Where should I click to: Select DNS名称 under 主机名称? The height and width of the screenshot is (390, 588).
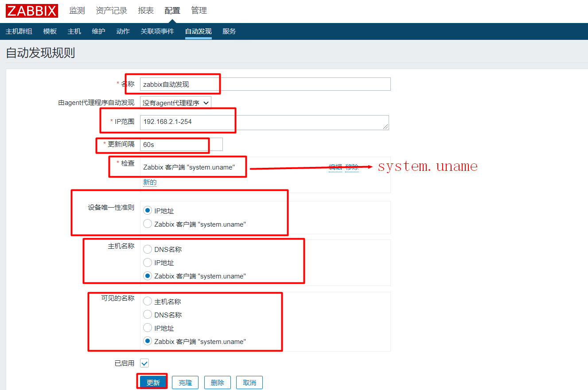[148, 249]
